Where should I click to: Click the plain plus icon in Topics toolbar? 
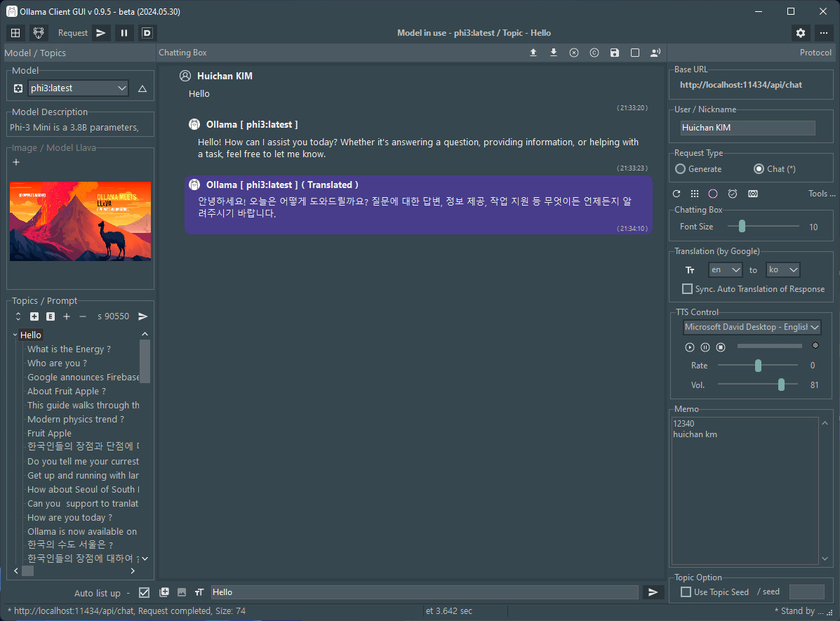[x=67, y=316]
